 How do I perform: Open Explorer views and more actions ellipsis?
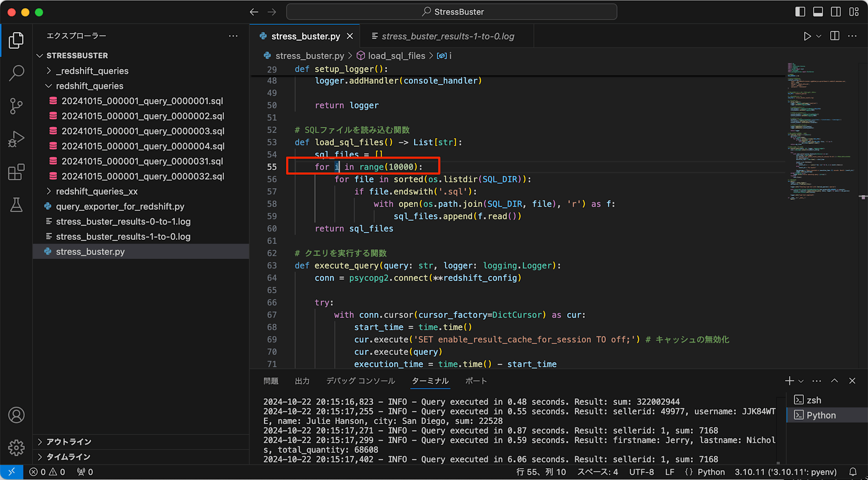[x=233, y=36]
